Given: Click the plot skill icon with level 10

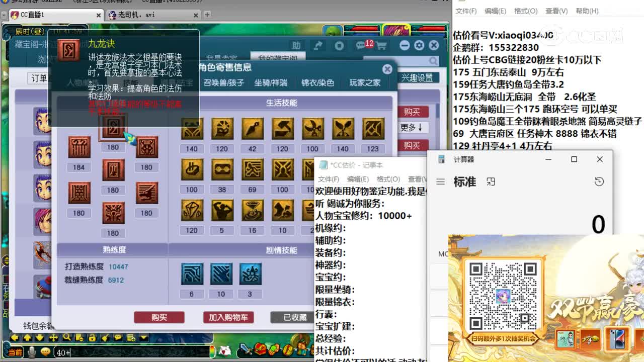Looking at the screenshot, I should [221, 274].
